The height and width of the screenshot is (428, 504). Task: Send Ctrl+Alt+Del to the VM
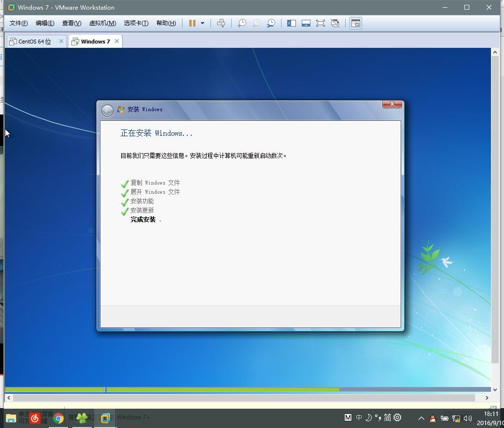pyautogui.click(x=221, y=23)
